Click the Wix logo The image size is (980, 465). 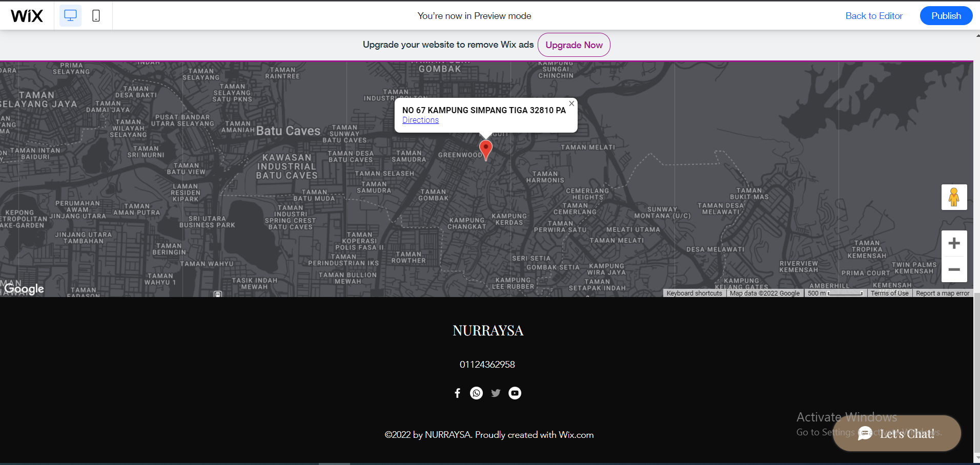(27, 16)
